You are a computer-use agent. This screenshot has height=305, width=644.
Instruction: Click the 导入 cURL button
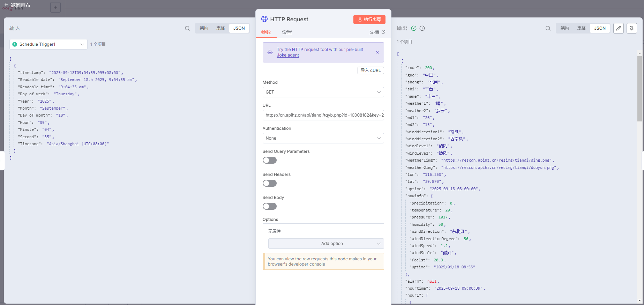(x=370, y=70)
